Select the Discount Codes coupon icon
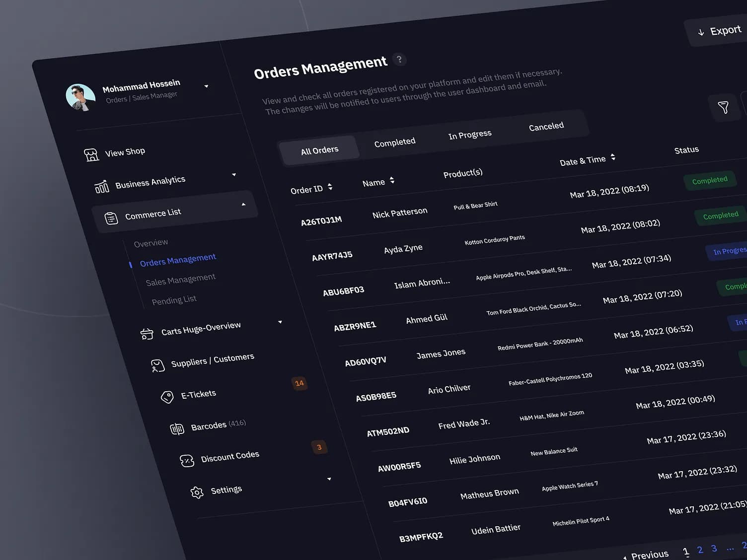This screenshot has width=747, height=560. point(186,460)
